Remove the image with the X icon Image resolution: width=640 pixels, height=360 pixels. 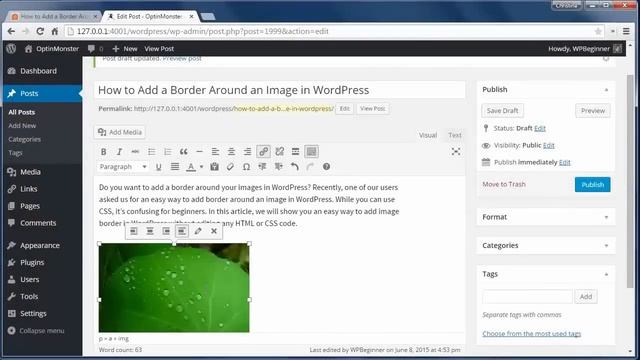pyautogui.click(x=214, y=231)
